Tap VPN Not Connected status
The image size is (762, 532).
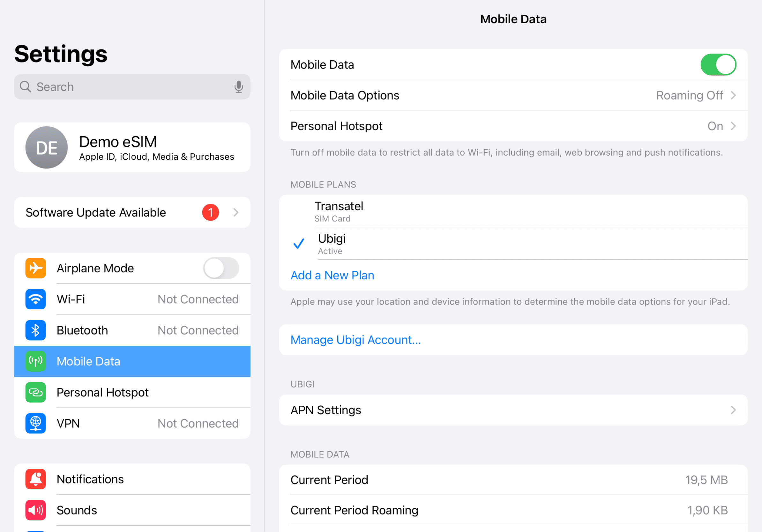pos(198,424)
